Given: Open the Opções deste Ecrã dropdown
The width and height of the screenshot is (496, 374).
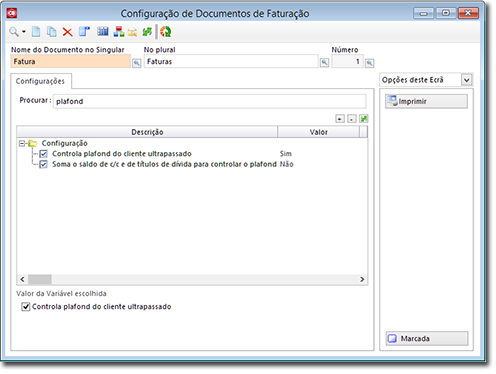Looking at the screenshot, I should pyautogui.click(x=466, y=80).
